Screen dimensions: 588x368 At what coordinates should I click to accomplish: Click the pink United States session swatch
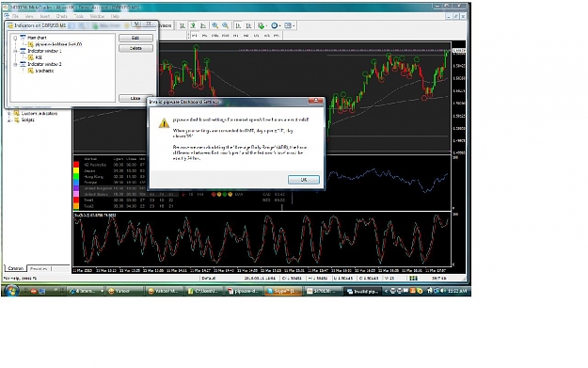click(76, 194)
